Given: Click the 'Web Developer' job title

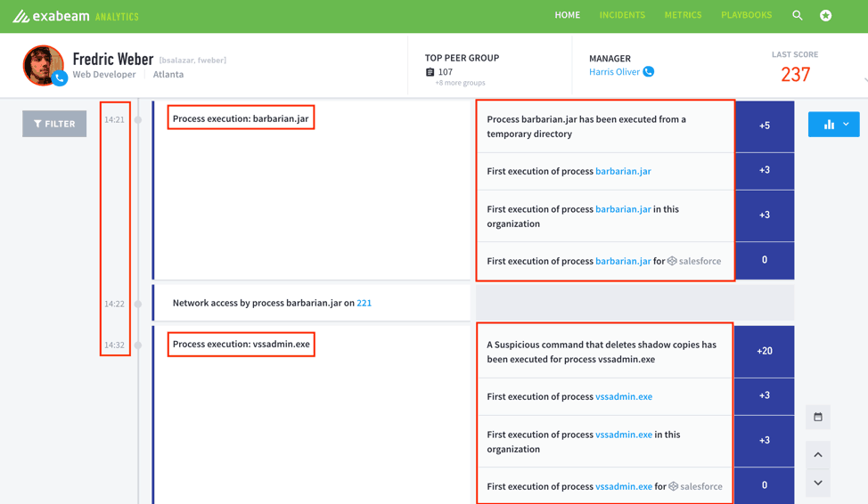Looking at the screenshot, I should tap(104, 75).
